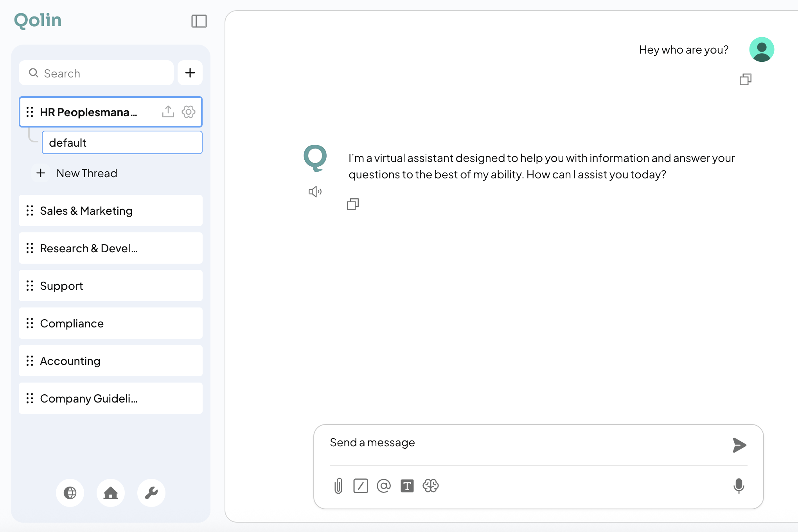Click the attachment paperclip icon

[x=338, y=486]
